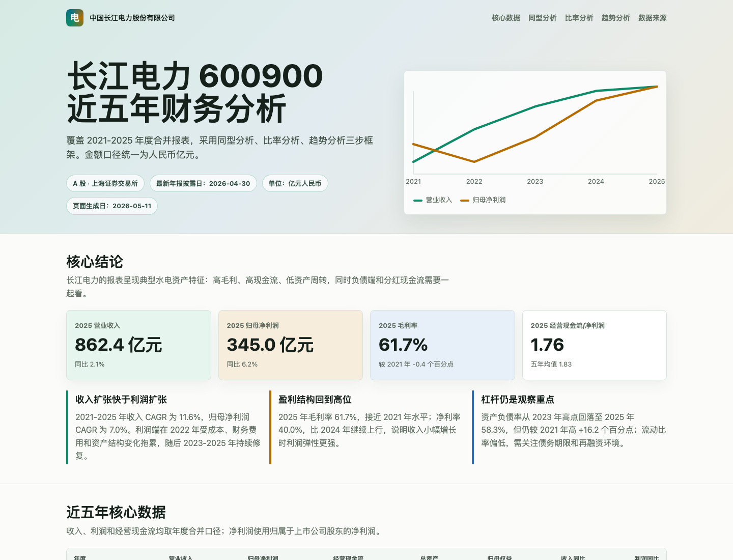Click the 杠杆仍是观察重点 heading
733x560 pixels.
(518, 400)
